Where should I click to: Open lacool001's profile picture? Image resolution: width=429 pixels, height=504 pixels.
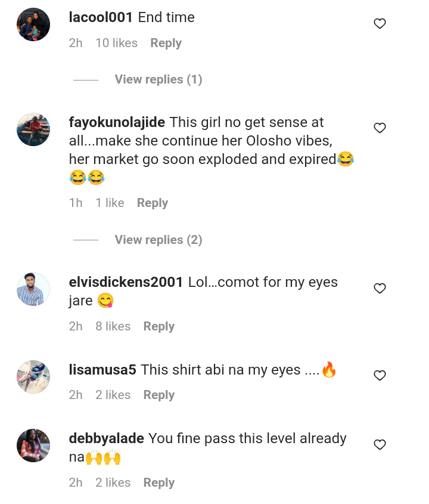[33, 24]
